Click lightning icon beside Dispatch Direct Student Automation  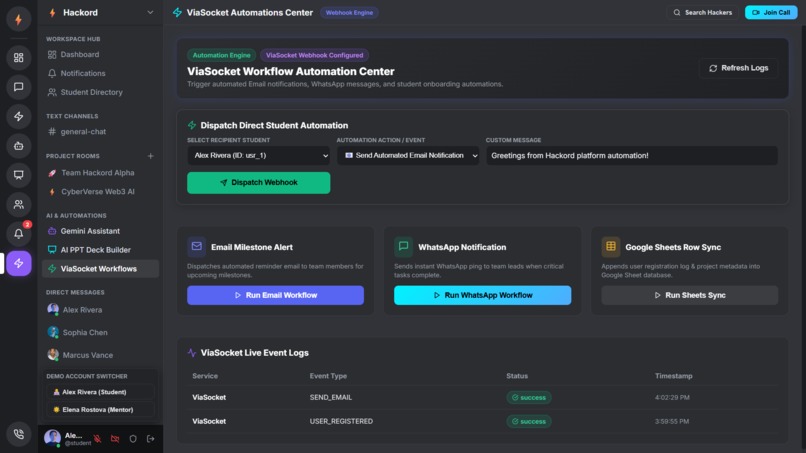click(x=192, y=125)
